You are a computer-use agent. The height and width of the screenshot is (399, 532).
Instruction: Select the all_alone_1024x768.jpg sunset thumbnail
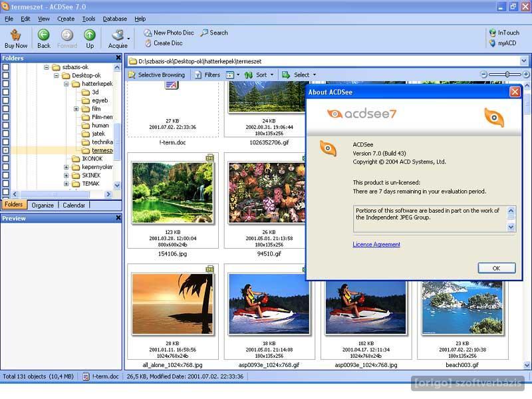click(x=172, y=305)
